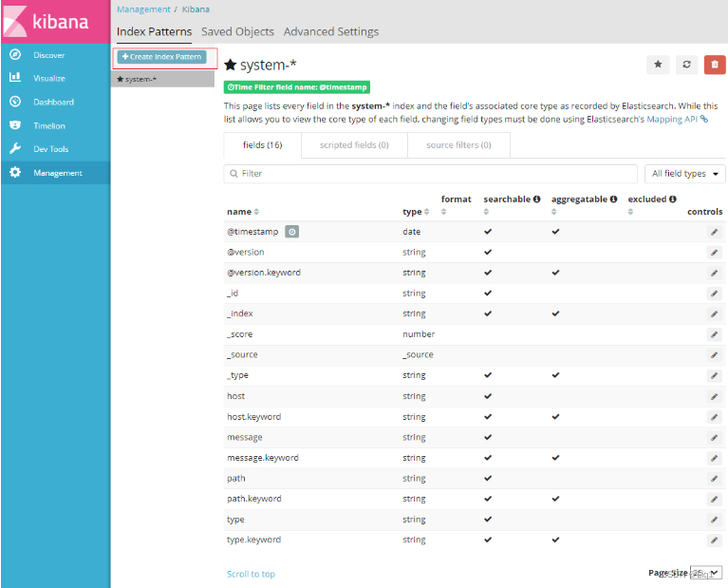
Task: Click Create Index Pattern button
Action: pyautogui.click(x=161, y=57)
